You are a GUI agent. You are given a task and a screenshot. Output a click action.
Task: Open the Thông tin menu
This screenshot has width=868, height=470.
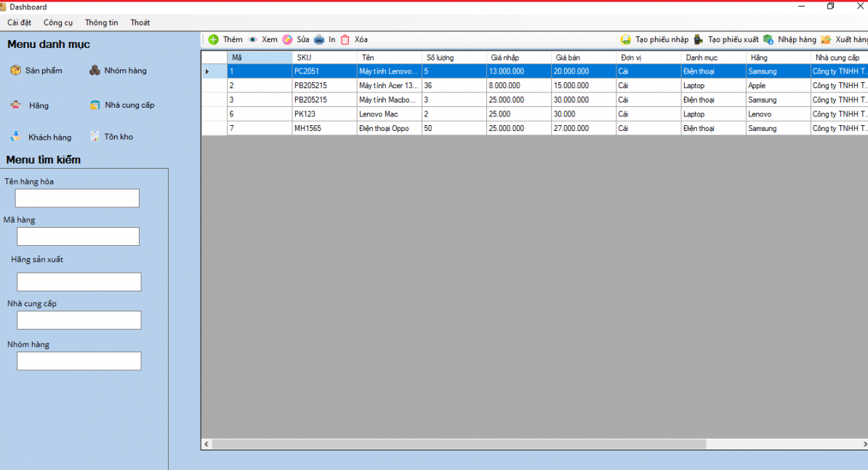point(101,23)
